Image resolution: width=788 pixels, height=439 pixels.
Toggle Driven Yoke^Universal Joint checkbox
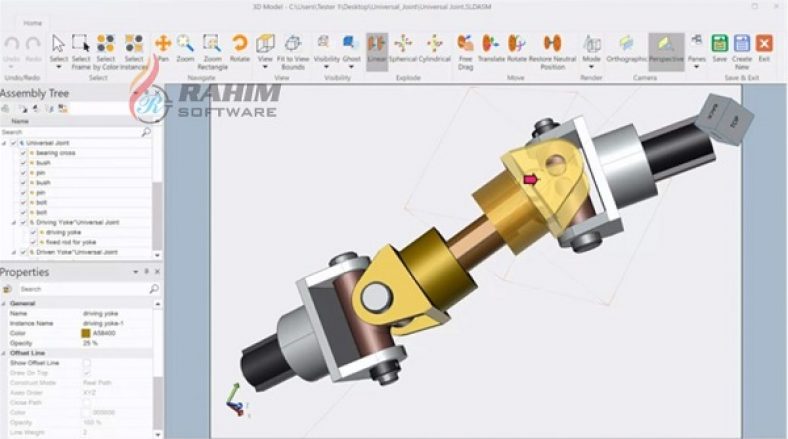pyautogui.click(x=23, y=253)
